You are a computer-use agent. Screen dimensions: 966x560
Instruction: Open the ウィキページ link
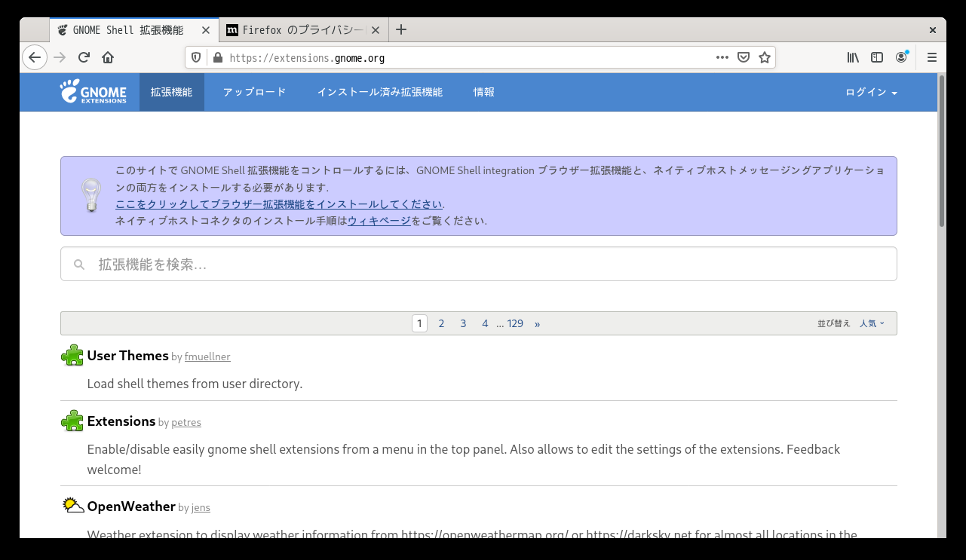click(379, 221)
